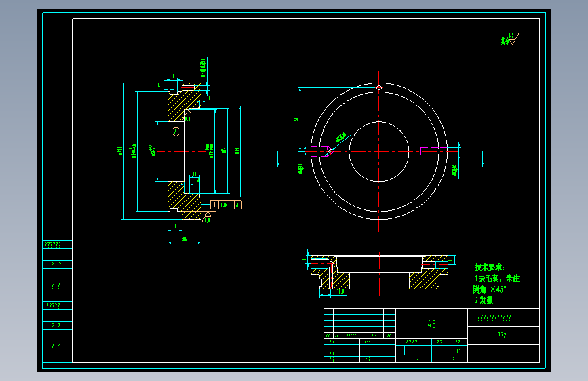Click the "1.去毛刺, 未注" note line
This screenshot has height=381, width=588.
coord(497,278)
